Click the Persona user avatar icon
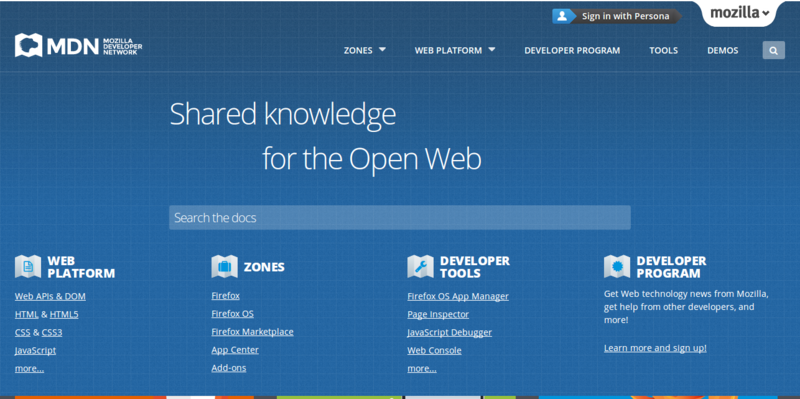This screenshot has height=399, width=800. pos(562,16)
